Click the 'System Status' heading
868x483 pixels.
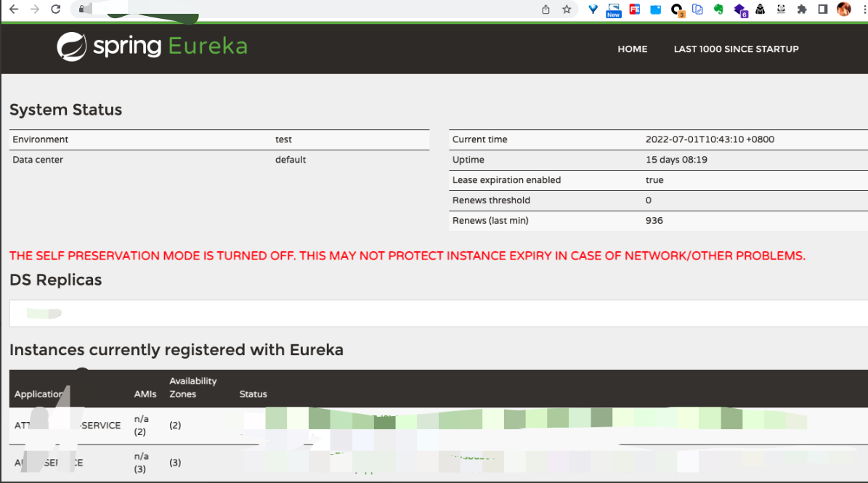coord(65,110)
